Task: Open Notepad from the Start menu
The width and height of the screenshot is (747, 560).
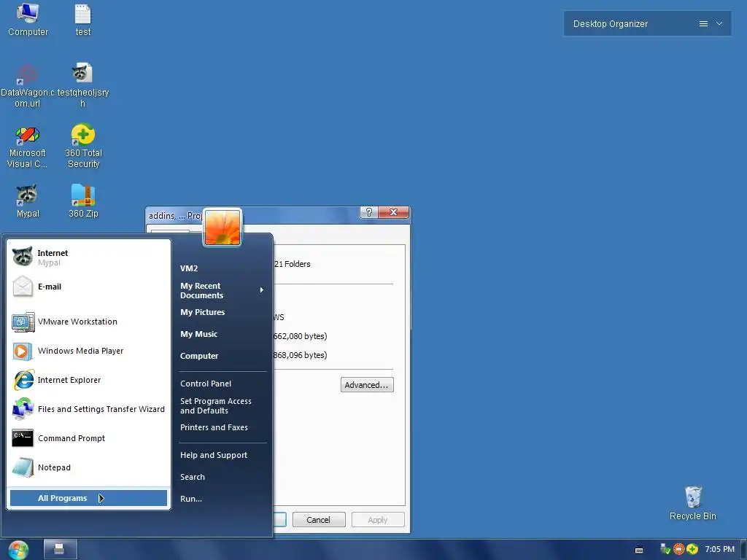Action: point(88,467)
